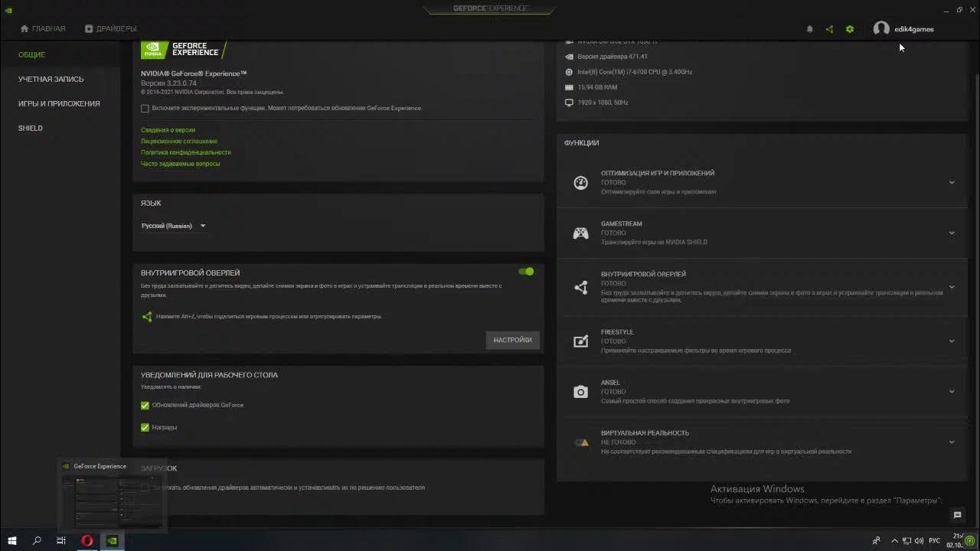Expand Виртуальная реальность section

(952, 442)
